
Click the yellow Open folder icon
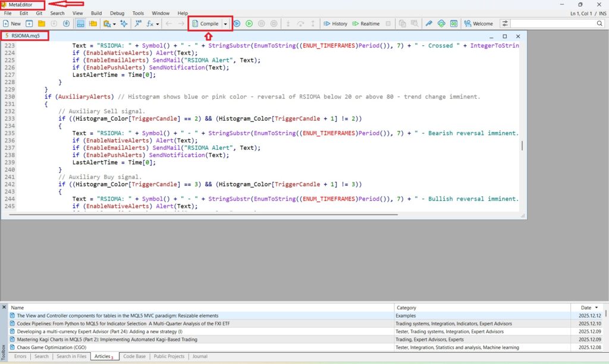[42, 24]
